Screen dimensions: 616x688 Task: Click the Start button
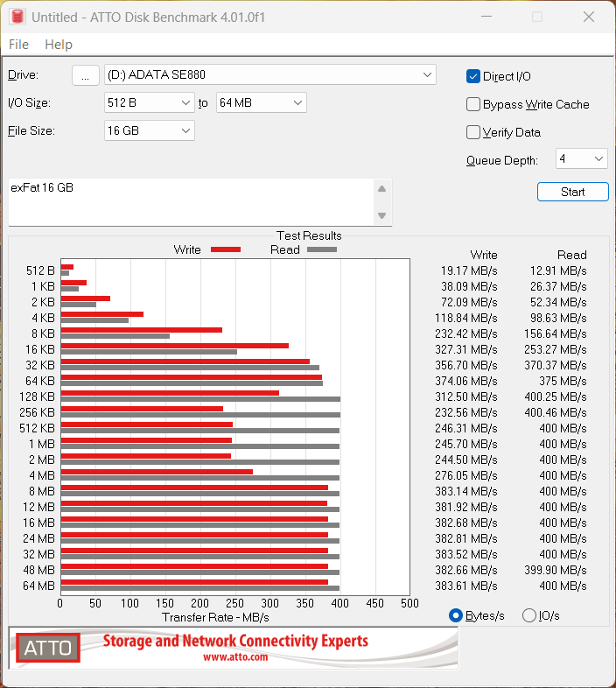tap(573, 192)
